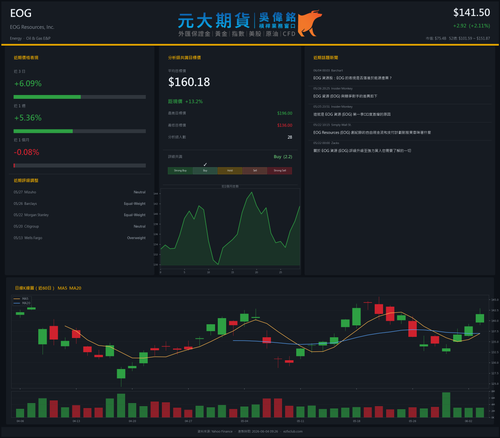Click the orange bull logo in the header
The image size is (500, 438).
coord(310,23)
